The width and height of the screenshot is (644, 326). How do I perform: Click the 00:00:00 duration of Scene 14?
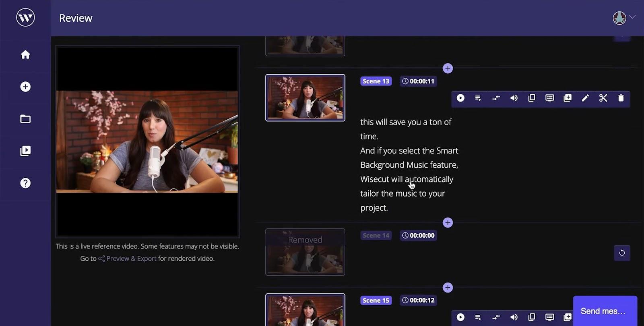pyautogui.click(x=419, y=235)
